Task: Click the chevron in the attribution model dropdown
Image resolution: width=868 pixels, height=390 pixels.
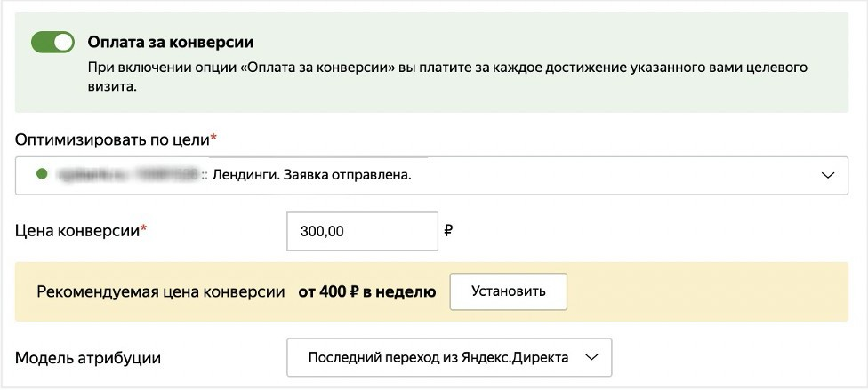Action: click(592, 358)
